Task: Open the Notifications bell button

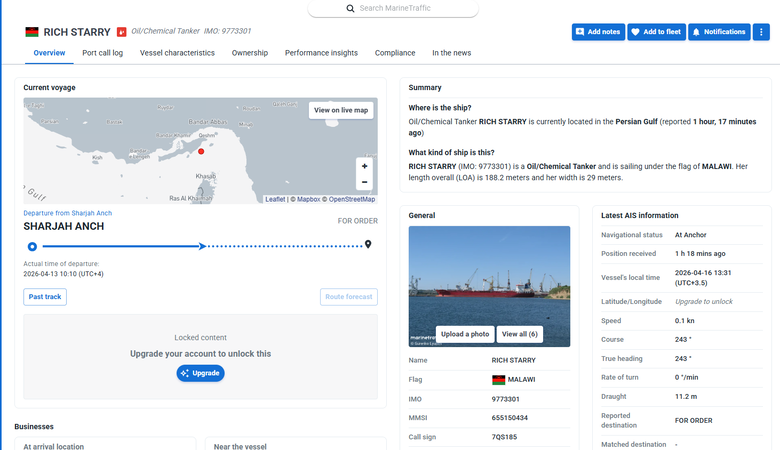Action: [719, 32]
